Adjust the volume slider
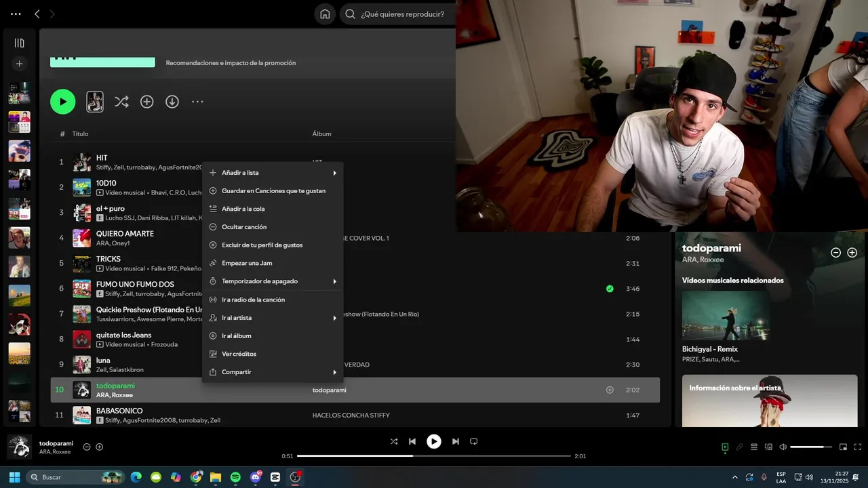The height and width of the screenshot is (488, 868). (x=811, y=447)
